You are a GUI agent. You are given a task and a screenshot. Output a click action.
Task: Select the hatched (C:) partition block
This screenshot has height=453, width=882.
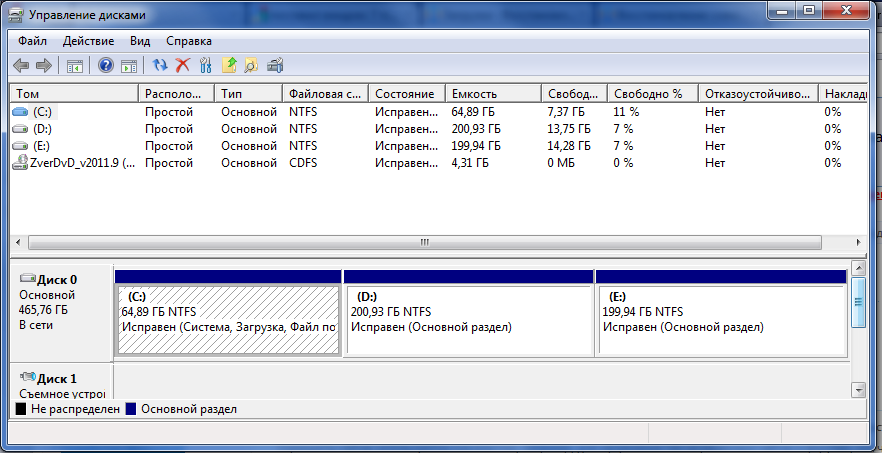pyautogui.click(x=228, y=318)
